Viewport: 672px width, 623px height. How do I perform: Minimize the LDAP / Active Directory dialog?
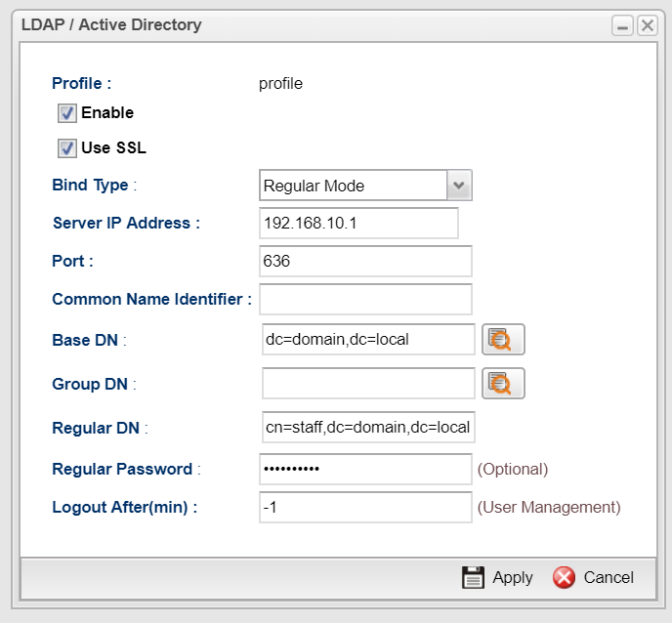[622, 25]
